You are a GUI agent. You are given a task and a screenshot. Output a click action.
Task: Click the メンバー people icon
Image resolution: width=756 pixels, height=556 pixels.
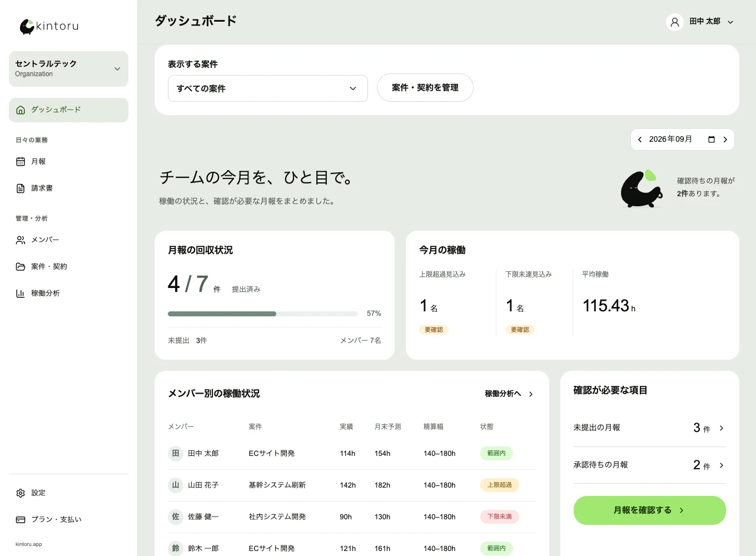[x=21, y=240]
